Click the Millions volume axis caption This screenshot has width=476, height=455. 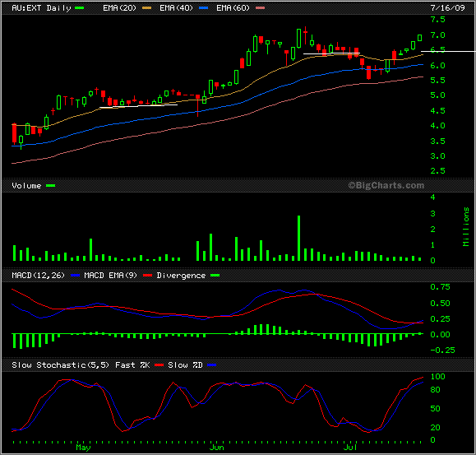[466, 226]
